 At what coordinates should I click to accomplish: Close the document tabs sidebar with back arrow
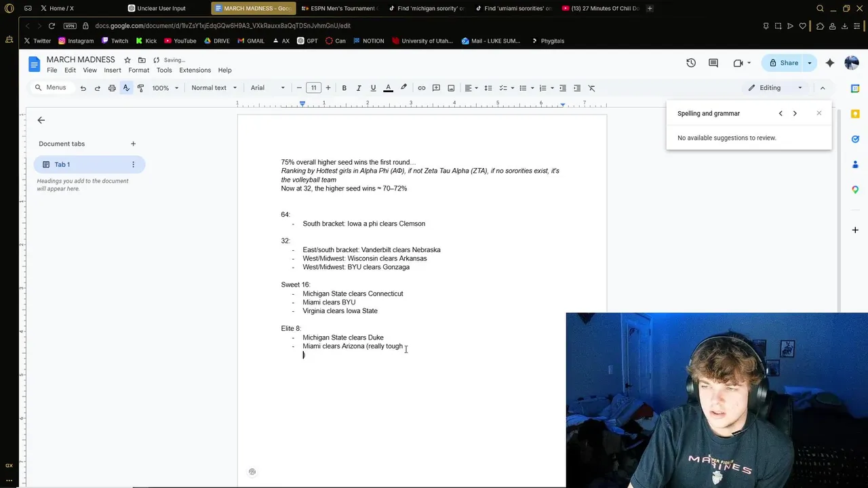click(41, 120)
